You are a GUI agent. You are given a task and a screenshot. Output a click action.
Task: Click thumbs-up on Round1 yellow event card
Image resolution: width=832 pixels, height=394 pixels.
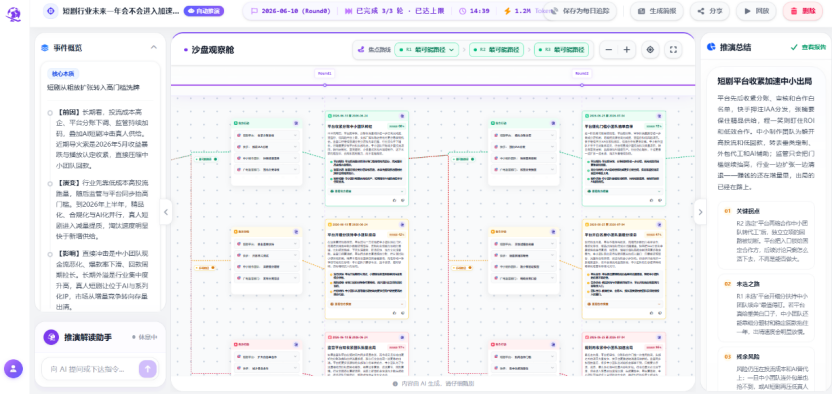coord(395,313)
